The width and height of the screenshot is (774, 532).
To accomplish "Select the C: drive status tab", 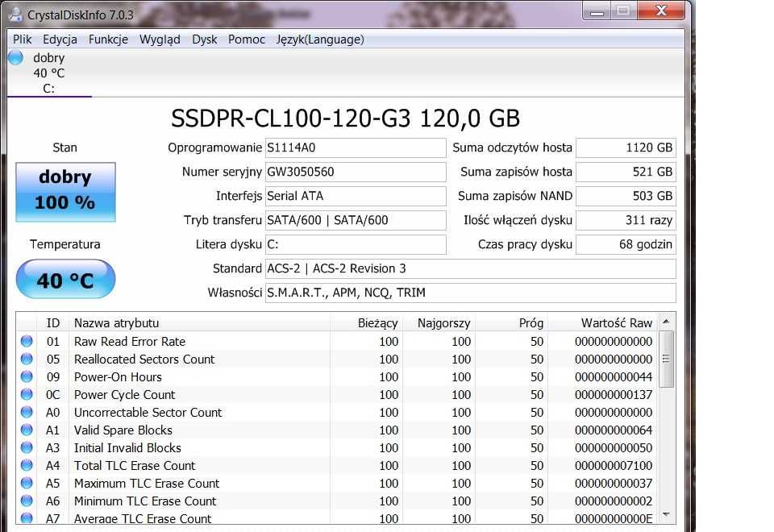I will pyautogui.click(x=49, y=73).
